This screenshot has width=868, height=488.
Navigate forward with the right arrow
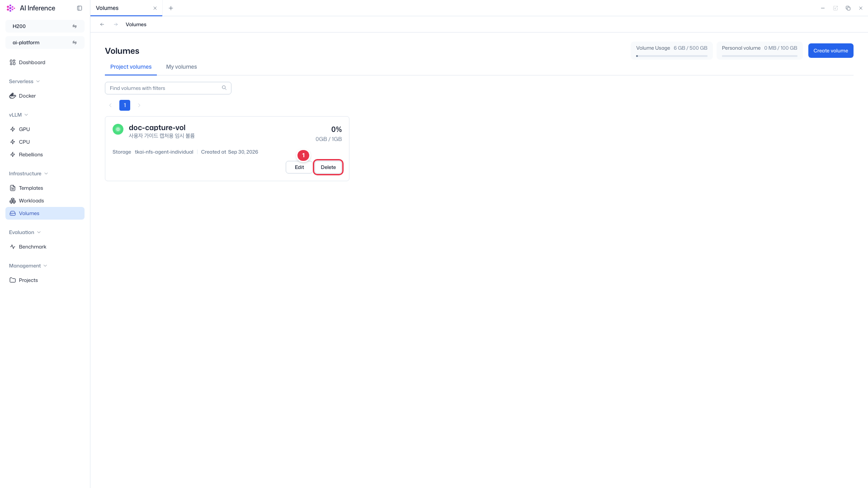(x=116, y=24)
